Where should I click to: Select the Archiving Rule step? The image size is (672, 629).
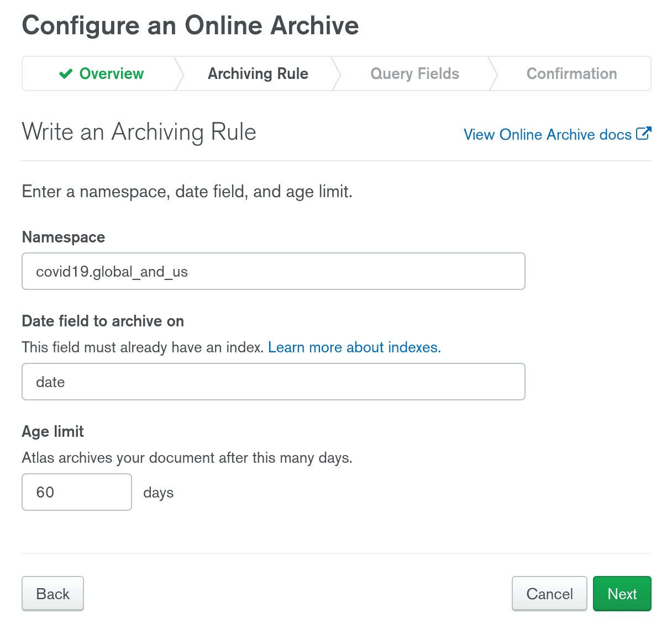tap(258, 73)
